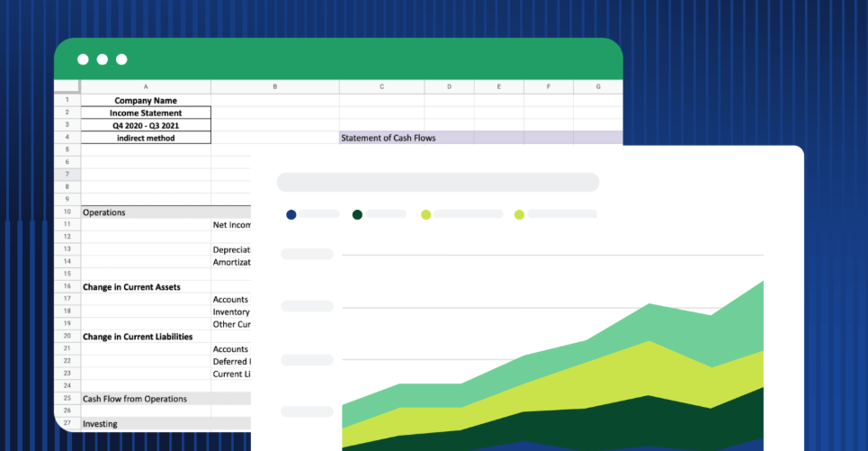Select column G header
Screen dimensions: 868x451
pos(598,87)
